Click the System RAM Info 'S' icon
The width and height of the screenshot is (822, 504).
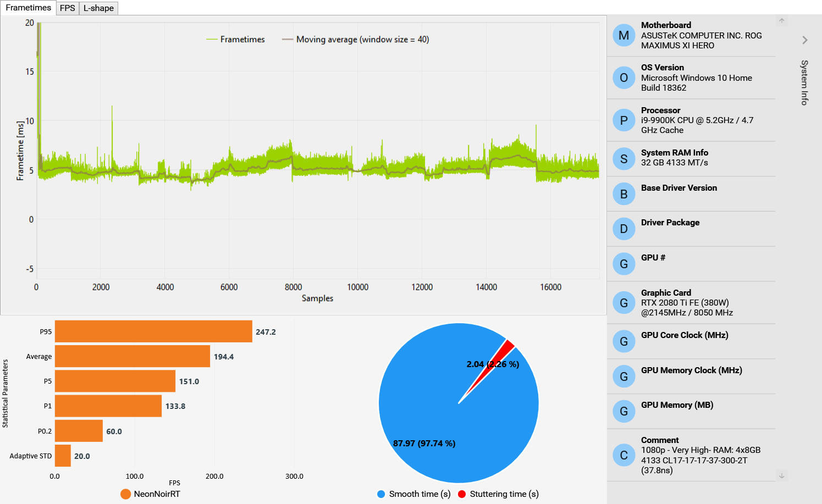coord(624,159)
